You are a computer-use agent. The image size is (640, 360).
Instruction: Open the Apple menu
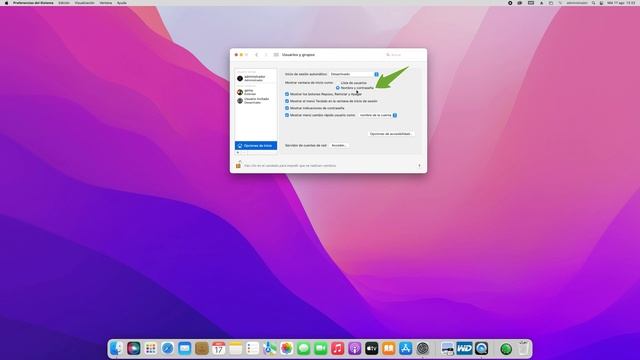(6, 3)
